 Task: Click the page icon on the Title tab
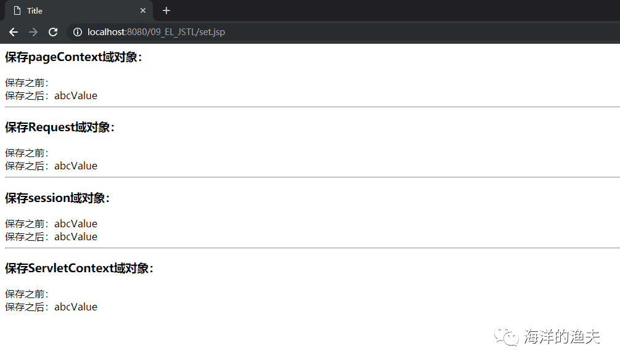click(x=17, y=10)
